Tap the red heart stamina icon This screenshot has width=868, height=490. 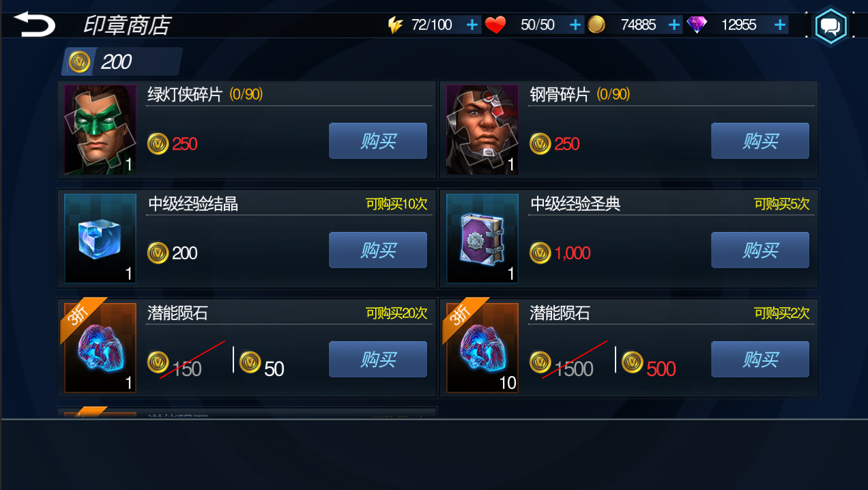[495, 25]
